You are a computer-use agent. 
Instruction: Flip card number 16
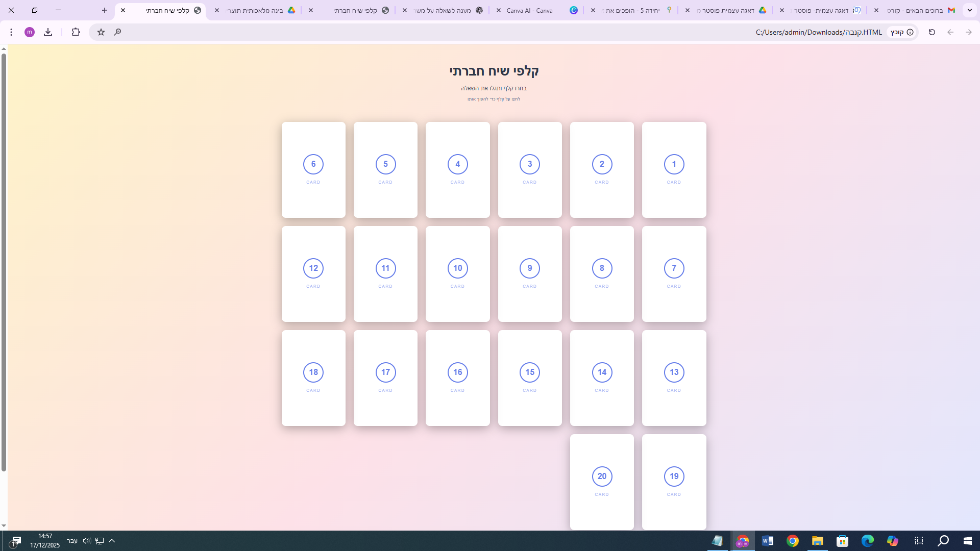[457, 378]
